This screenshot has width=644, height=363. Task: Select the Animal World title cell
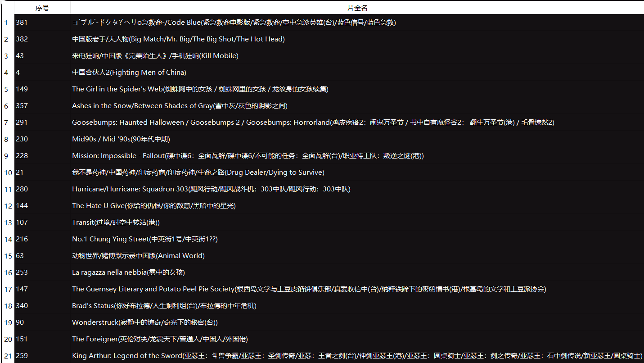[x=357, y=256]
